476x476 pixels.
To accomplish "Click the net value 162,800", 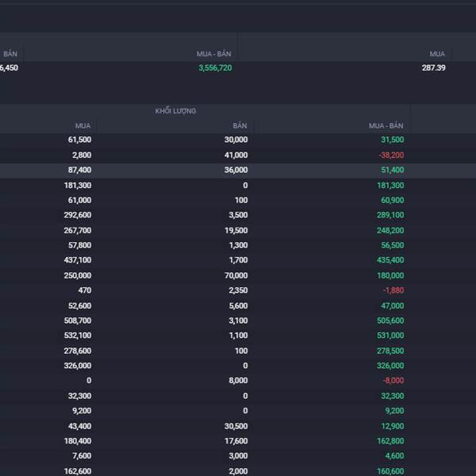I will point(390,441).
